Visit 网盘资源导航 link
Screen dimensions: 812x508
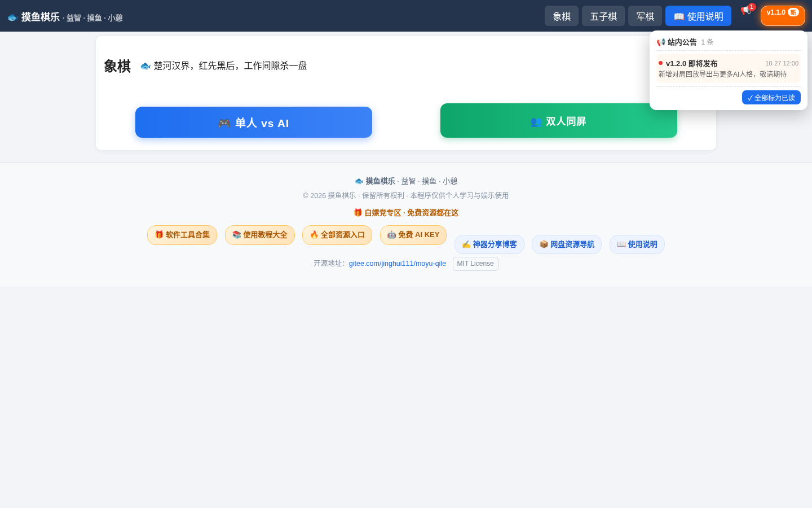coord(567,244)
